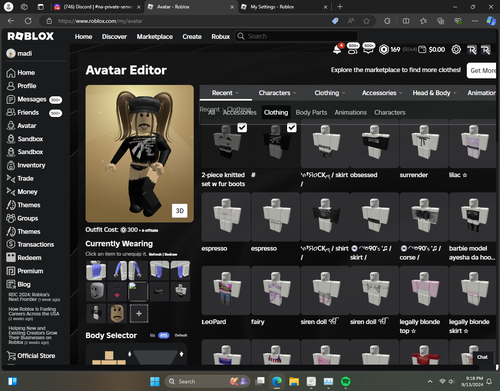Viewport: 500px width, 391px height.
Task: Expand the Recent category dropdown tab
Action: 226,93
